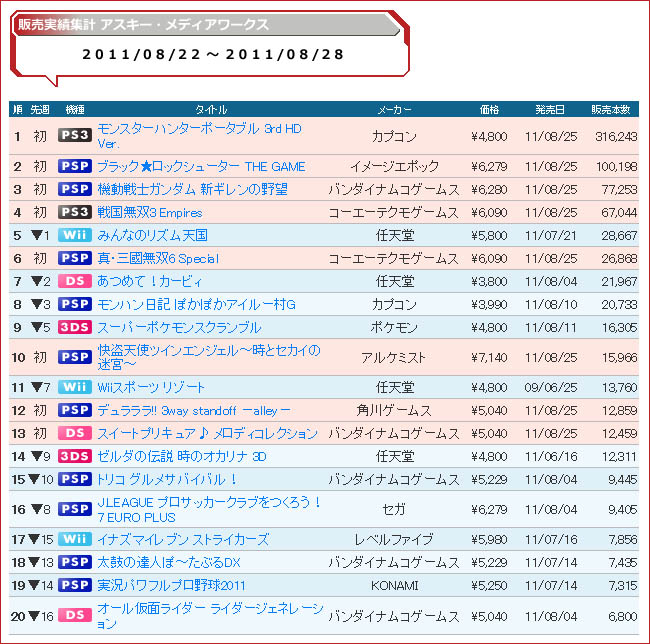Click the PSP badge beside 機動戦士ガンダム 新ギレンの野望
The width and height of the screenshot is (650, 644).
75,189
